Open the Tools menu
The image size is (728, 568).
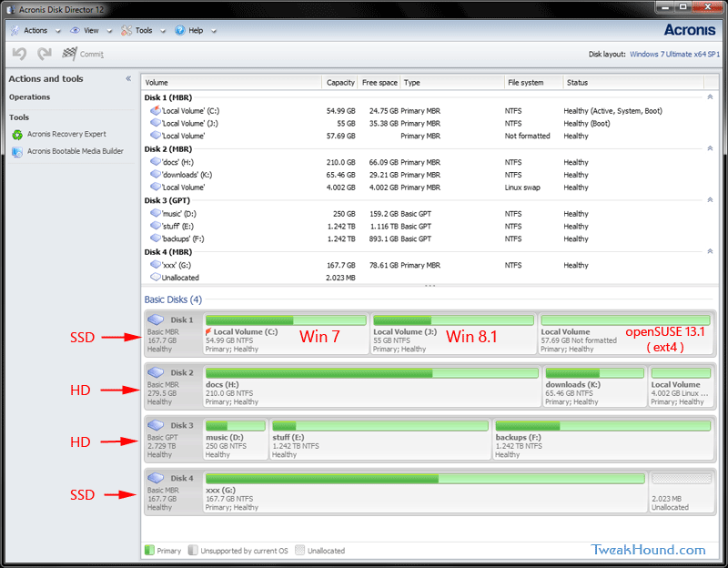144,31
